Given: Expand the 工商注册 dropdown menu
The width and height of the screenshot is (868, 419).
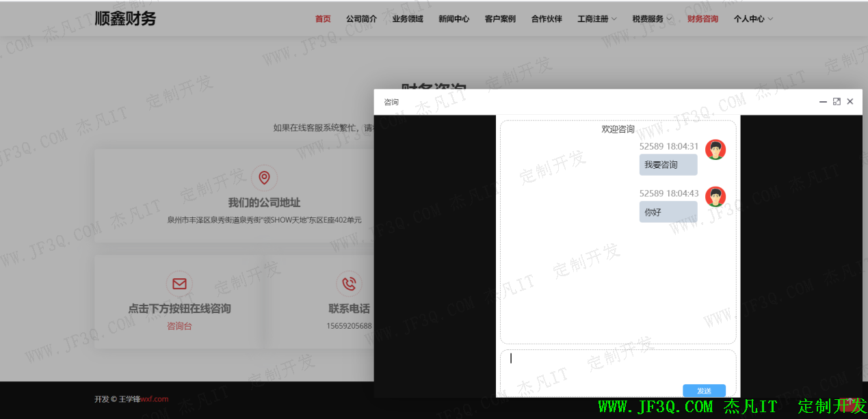Looking at the screenshot, I should (596, 19).
